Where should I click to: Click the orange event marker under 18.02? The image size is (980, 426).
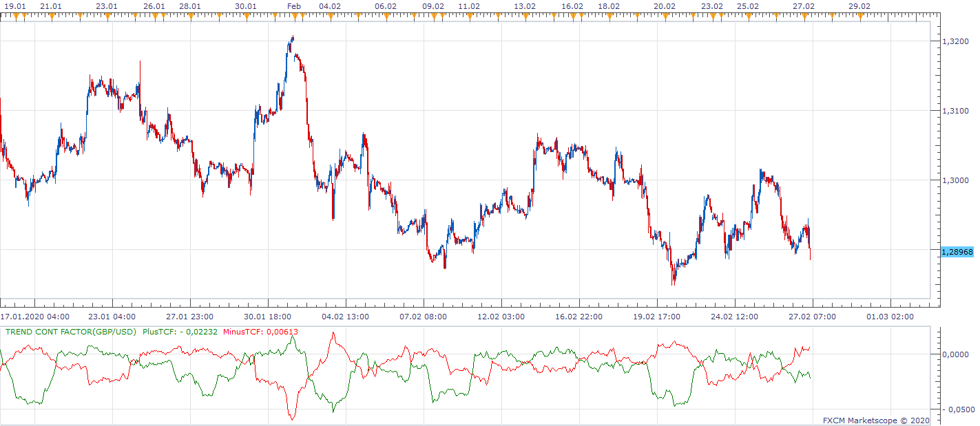coord(609,17)
